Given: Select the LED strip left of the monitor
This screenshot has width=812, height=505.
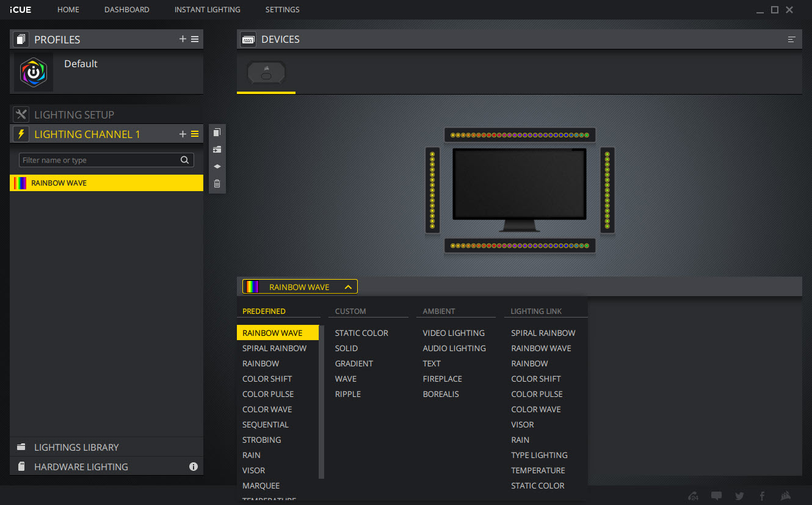Looking at the screenshot, I should point(432,190).
